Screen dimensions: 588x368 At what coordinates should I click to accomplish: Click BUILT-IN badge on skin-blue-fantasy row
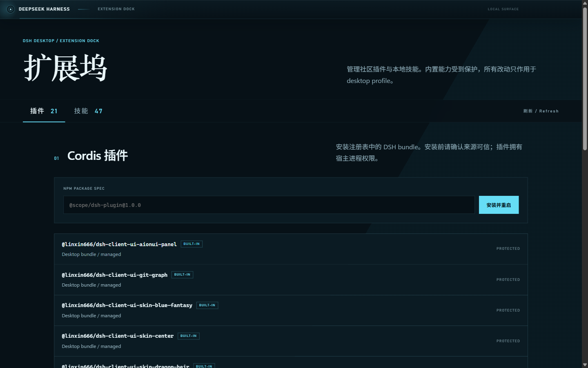coord(207,305)
